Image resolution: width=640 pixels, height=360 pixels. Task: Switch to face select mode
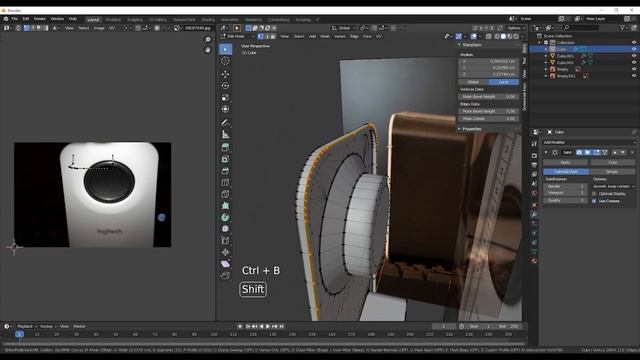click(x=273, y=36)
